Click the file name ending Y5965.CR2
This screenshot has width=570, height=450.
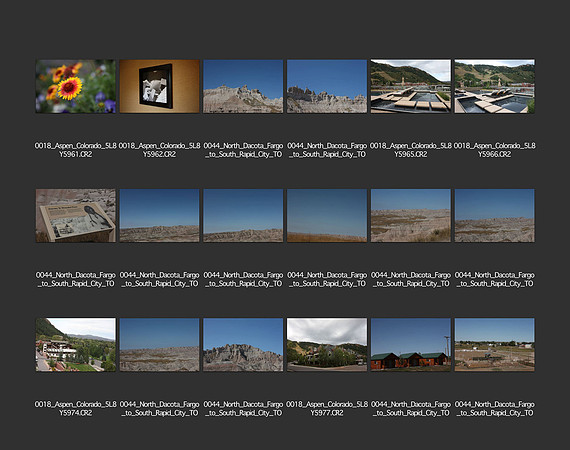[x=411, y=150]
